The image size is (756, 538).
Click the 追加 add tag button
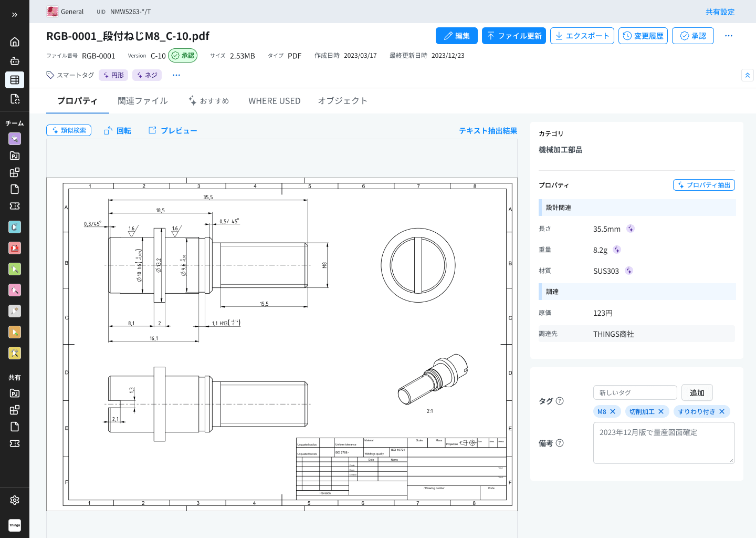pyautogui.click(x=697, y=392)
